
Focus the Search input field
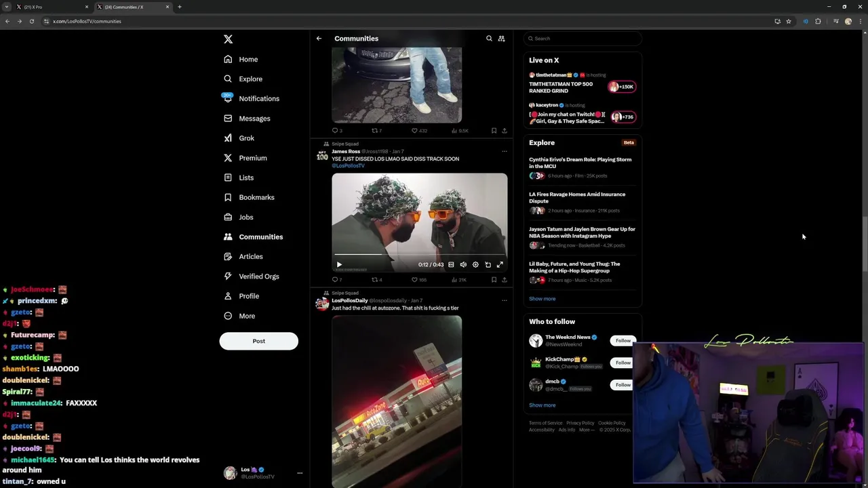click(x=583, y=39)
